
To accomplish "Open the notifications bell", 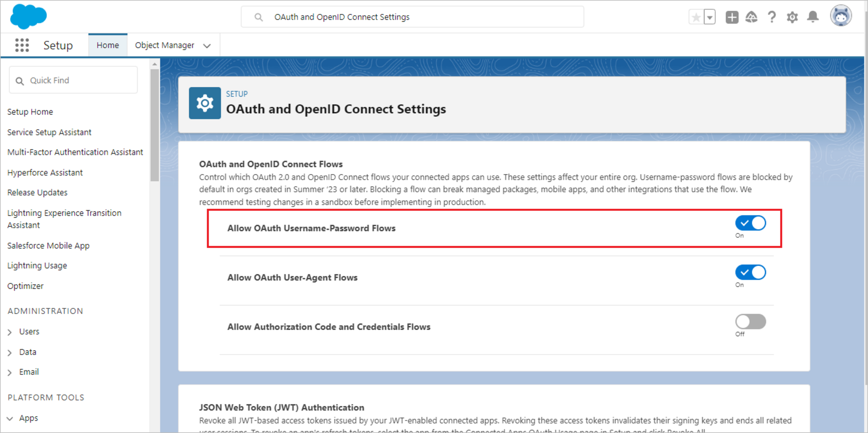I will pos(812,17).
